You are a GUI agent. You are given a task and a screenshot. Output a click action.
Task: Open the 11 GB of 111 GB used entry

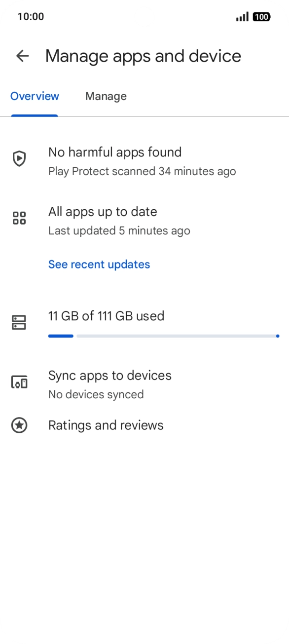click(x=144, y=324)
